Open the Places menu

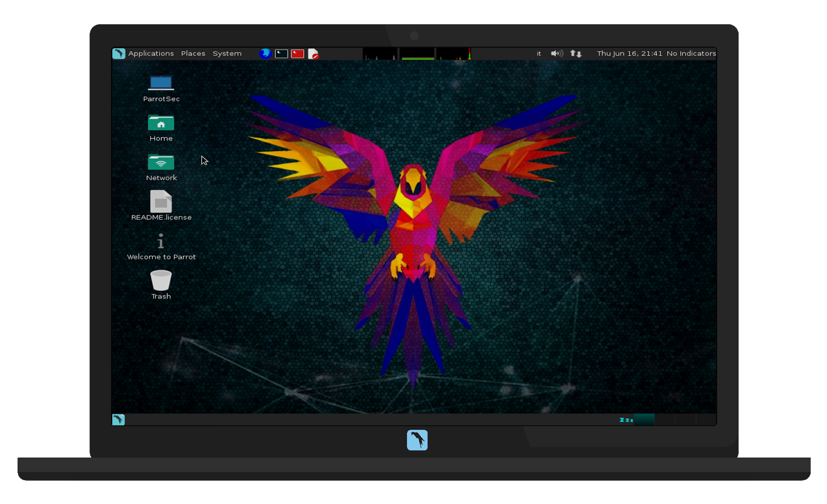pos(193,53)
